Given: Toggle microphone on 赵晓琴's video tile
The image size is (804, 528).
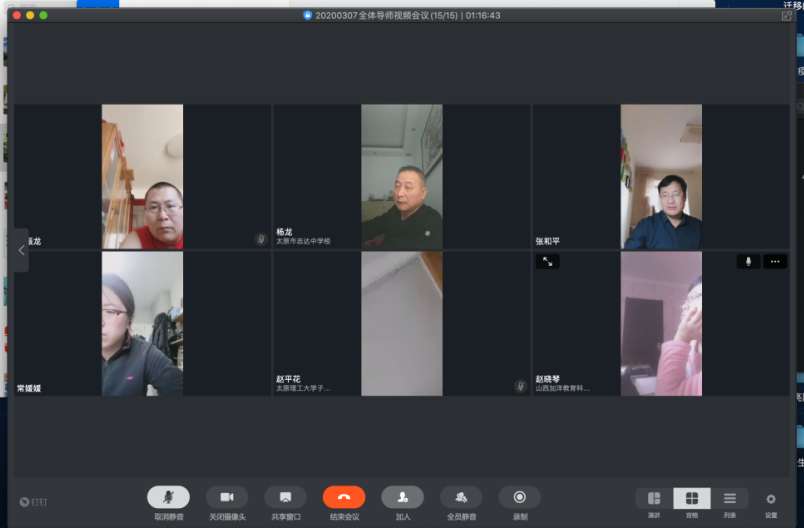Looking at the screenshot, I should coord(748,261).
